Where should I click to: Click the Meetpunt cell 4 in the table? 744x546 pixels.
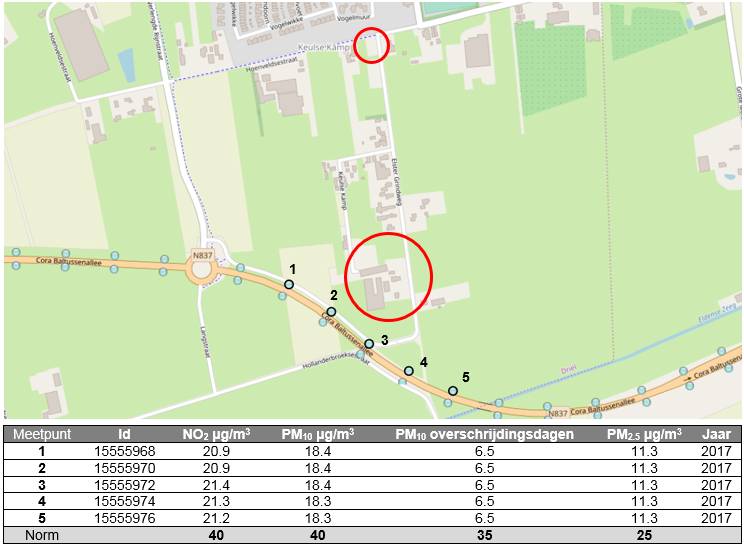point(42,501)
